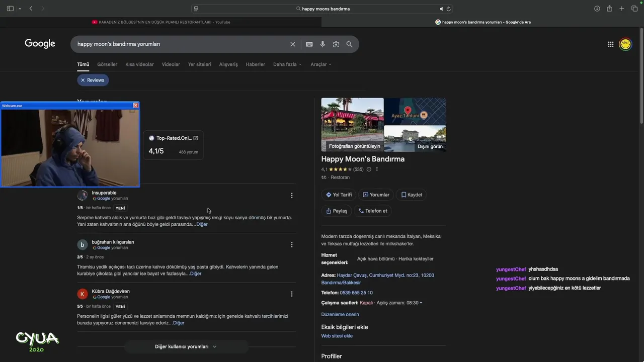
Task: Click the Düzenleme önerin link
Action: pyautogui.click(x=340, y=314)
